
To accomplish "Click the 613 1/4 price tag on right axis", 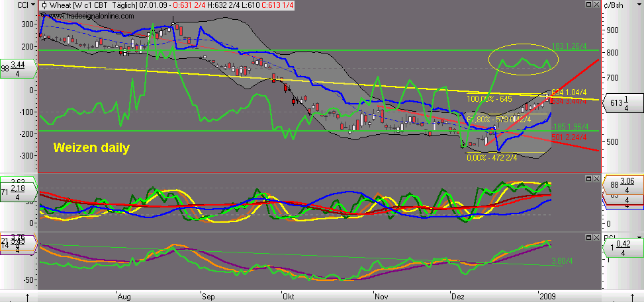I will (621, 103).
